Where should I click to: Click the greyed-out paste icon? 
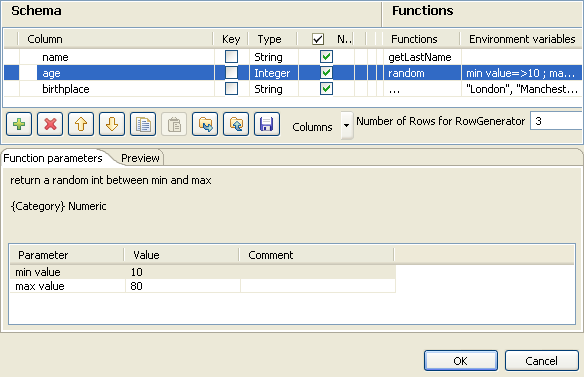[174, 124]
